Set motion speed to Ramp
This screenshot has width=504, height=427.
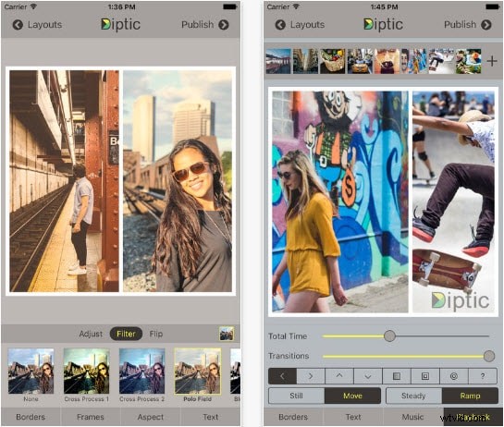[x=470, y=396]
